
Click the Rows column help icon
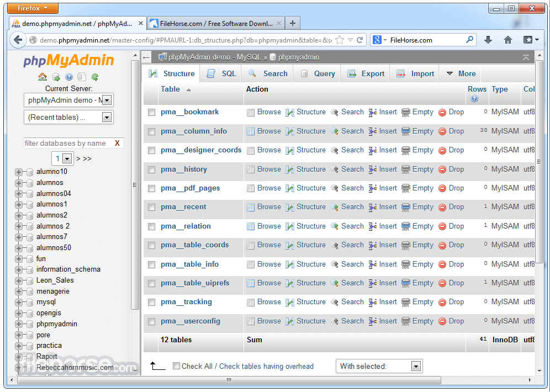point(474,99)
